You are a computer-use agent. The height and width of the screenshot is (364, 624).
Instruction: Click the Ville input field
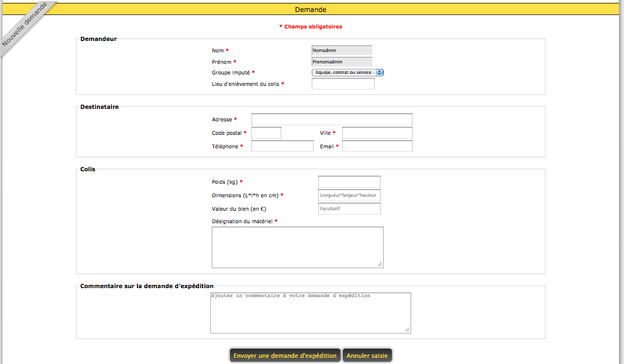point(377,133)
